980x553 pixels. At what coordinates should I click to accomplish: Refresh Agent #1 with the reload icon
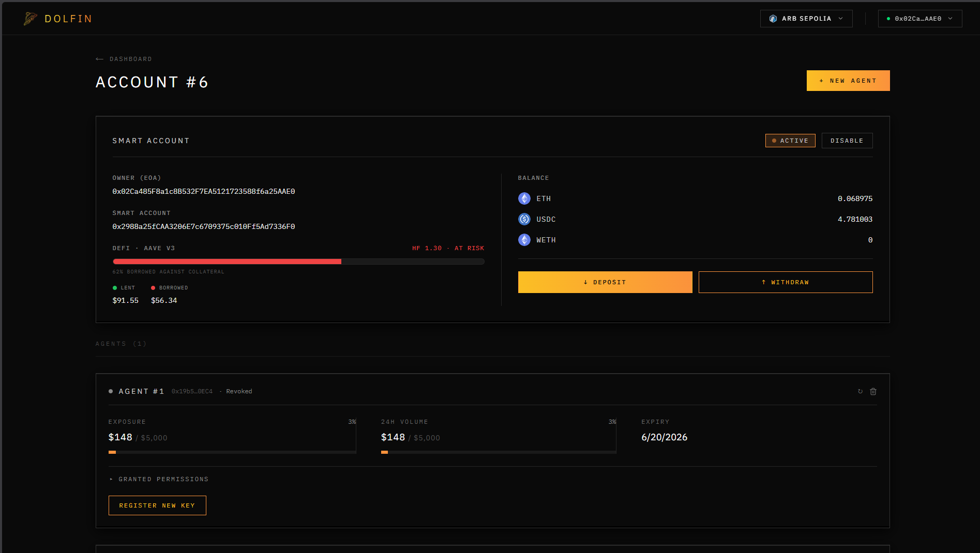861,391
